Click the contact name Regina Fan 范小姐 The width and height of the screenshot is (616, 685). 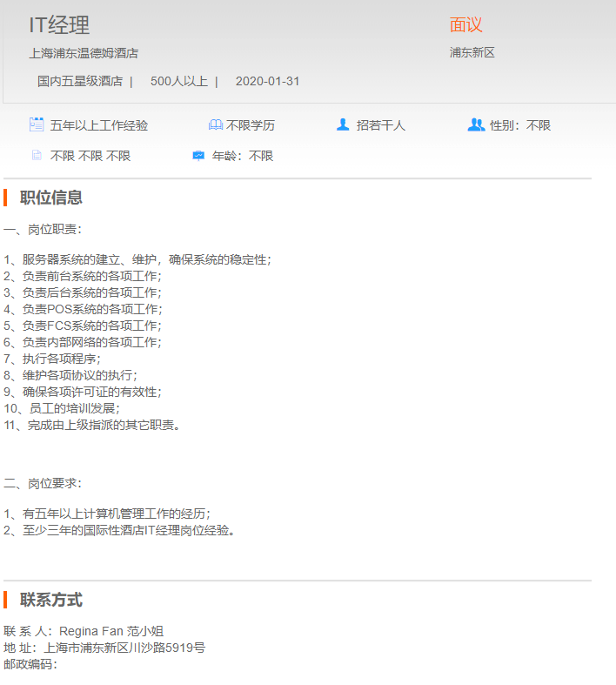(111, 631)
